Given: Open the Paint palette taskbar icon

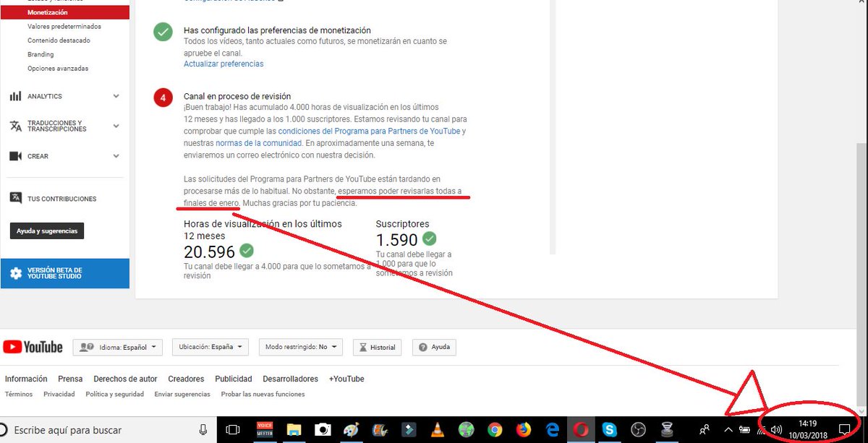Looking at the screenshot, I should 351,431.
